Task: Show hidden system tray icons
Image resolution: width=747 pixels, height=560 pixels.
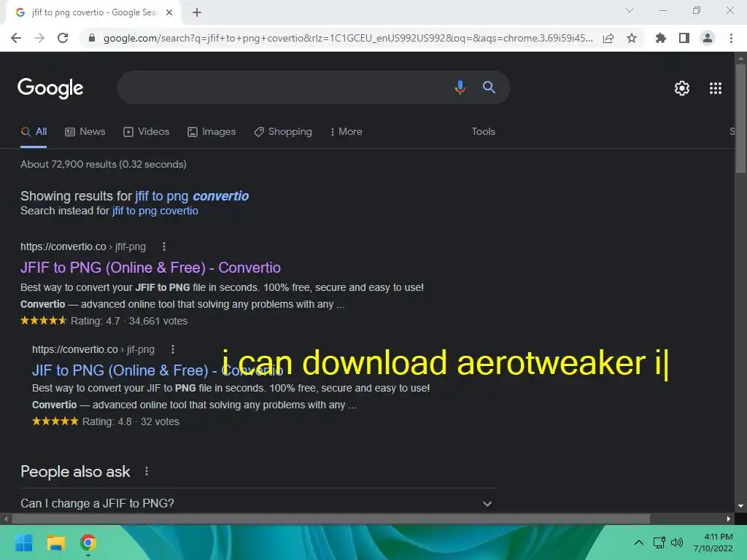Action: coord(639,542)
